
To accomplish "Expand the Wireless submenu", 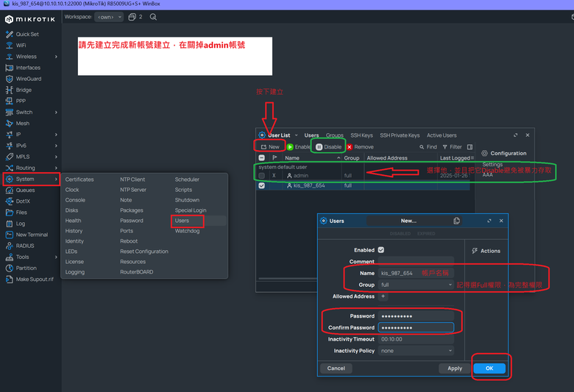I will pyautogui.click(x=56, y=57).
